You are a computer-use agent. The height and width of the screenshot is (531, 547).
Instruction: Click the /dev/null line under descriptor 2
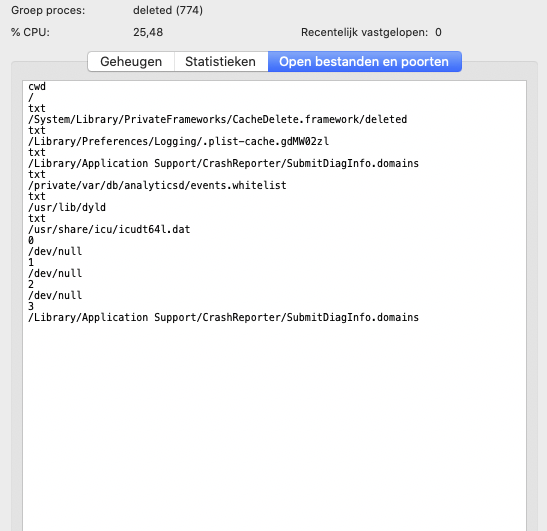(55, 295)
